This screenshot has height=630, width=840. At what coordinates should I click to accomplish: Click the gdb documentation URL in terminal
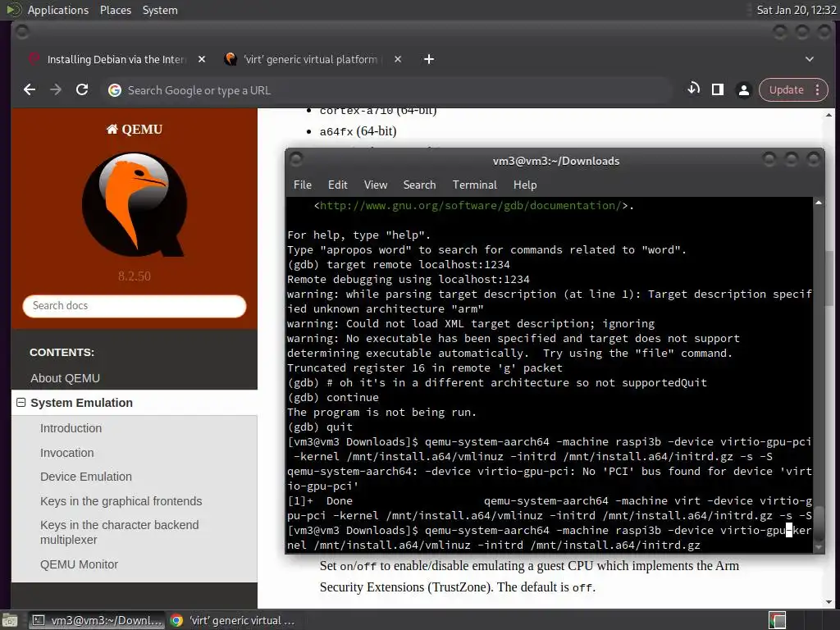tap(470, 205)
